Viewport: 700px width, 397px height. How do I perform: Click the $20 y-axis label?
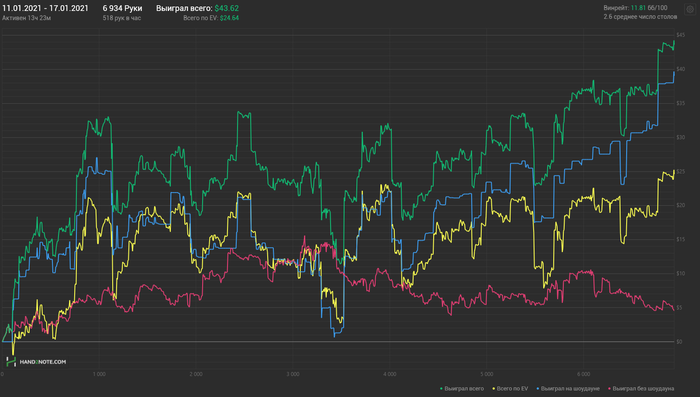pyautogui.click(x=680, y=205)
